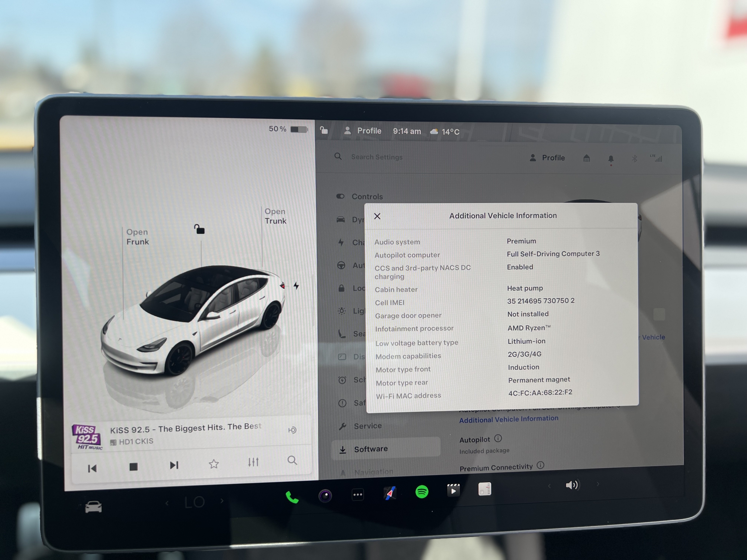Screen dimensions: 747x560
Task: Favorite the KiSS 92.5 station star
Action: [x=214, y=464]
